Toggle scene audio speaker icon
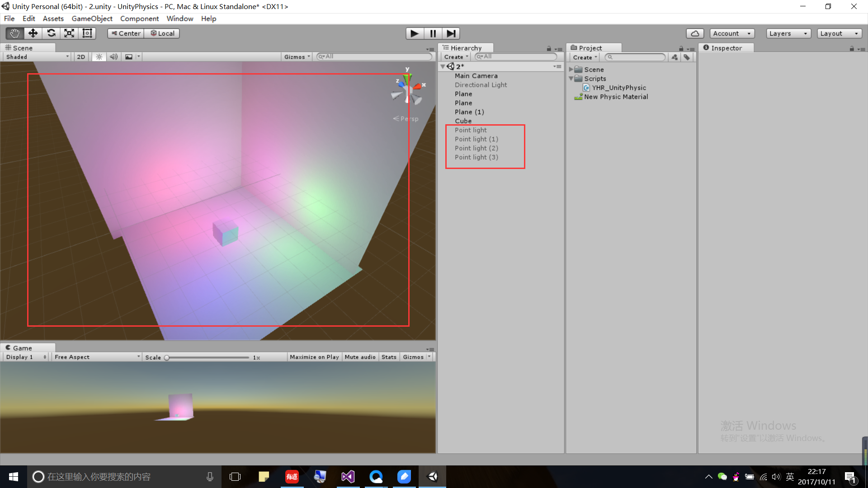This screenshot has height=488, width=868. coord(113,57)
